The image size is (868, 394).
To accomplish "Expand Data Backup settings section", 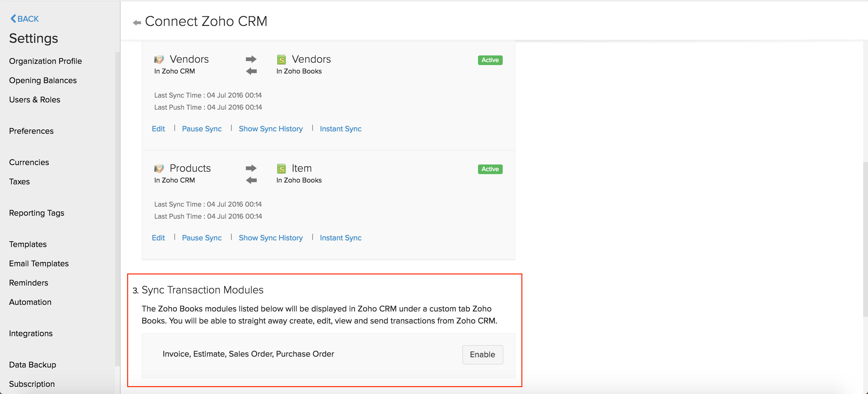I will [32, 365].
